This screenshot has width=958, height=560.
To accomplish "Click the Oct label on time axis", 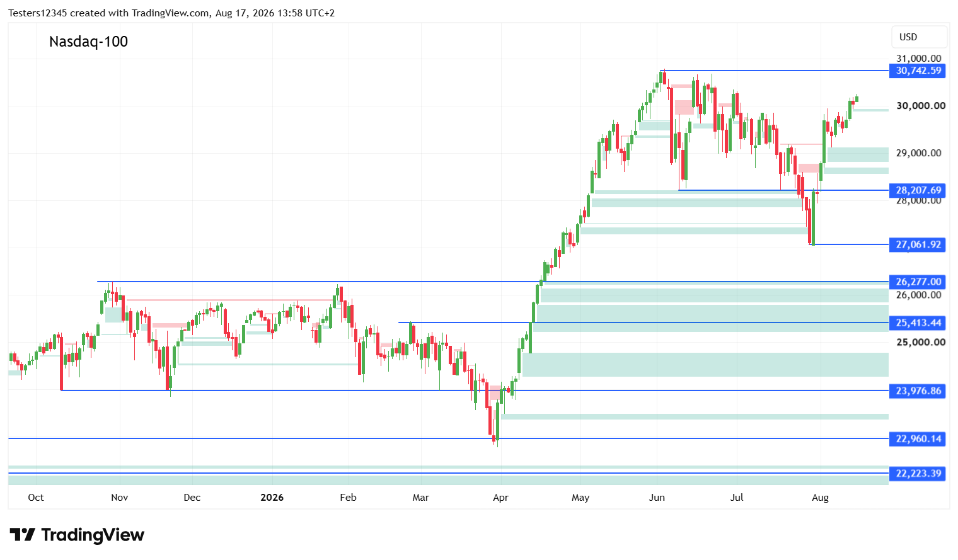I will coord(36,498).
